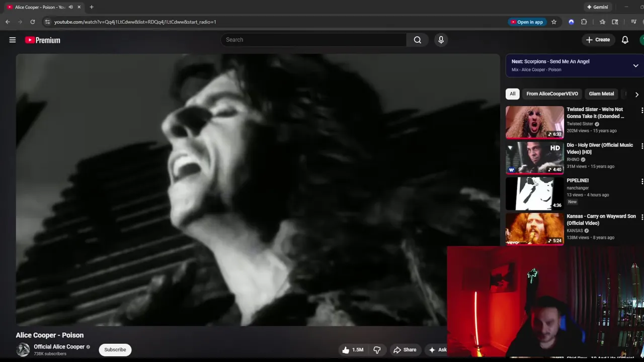Open the KANSAS channel name
The image size is (644, 362).
coord(575,231)
